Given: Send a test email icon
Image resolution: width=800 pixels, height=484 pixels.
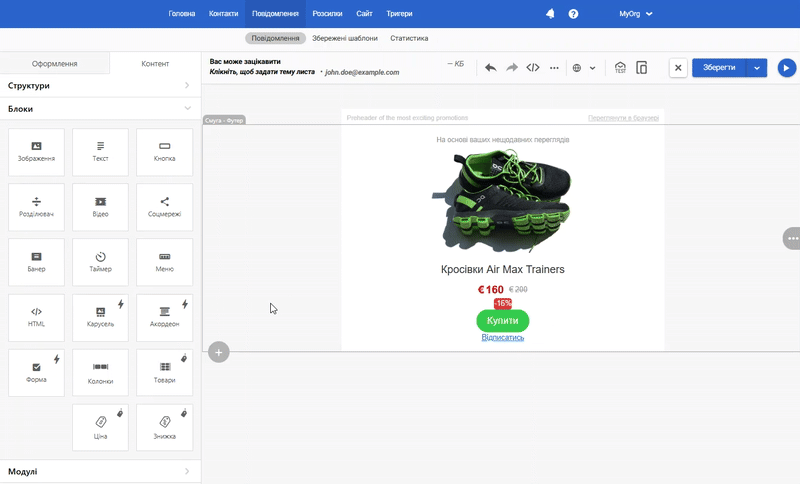Looking at the screenshot, I should [x=620, y=67].
